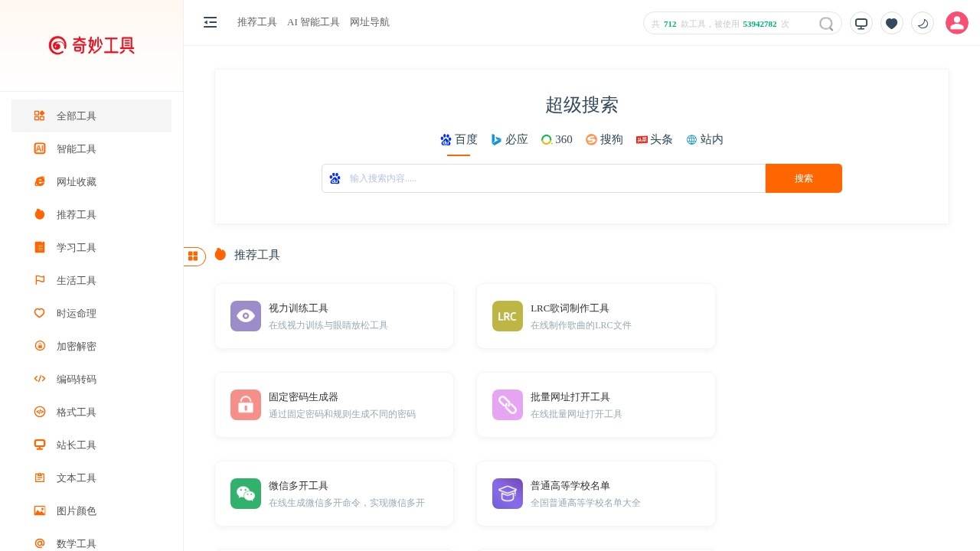980x551 pixels.
Task: Click the LRC icon of LRC歌词制作工具
Action: pos(508,316)
